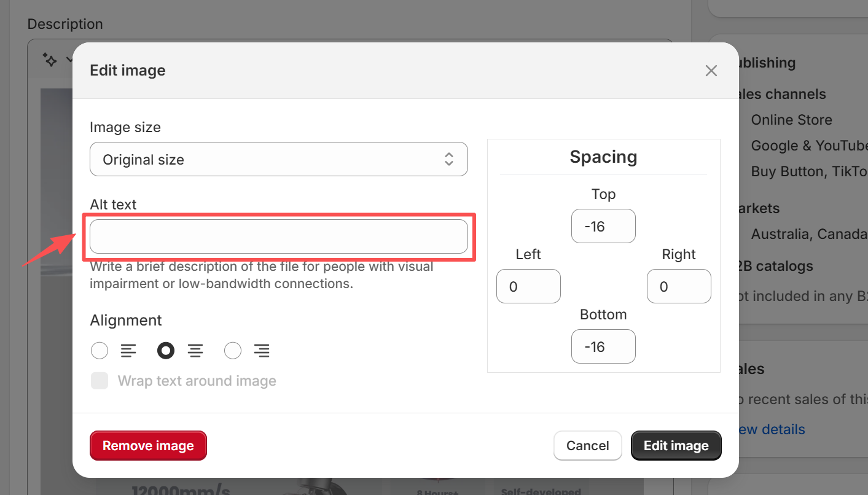Click the Image size selector arrows
Image resolution: width=868 pixels, height=495 pixels.
coord(449,160)
